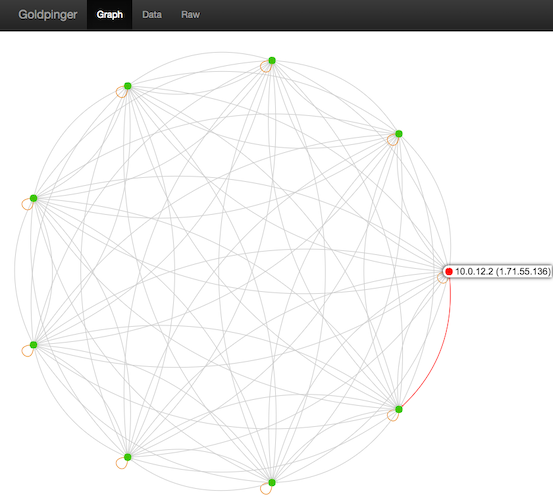Click the orange loop beside lower-left-side node
Screen dimensions: 553x500
(x=27, y=351)
